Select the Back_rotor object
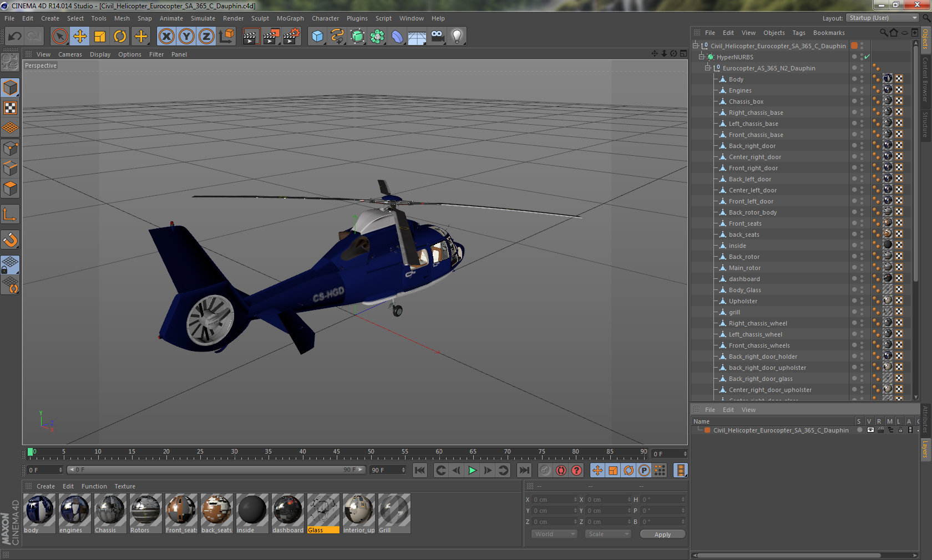The width and height of the screenshot is (932, 560). pos(744,257)
